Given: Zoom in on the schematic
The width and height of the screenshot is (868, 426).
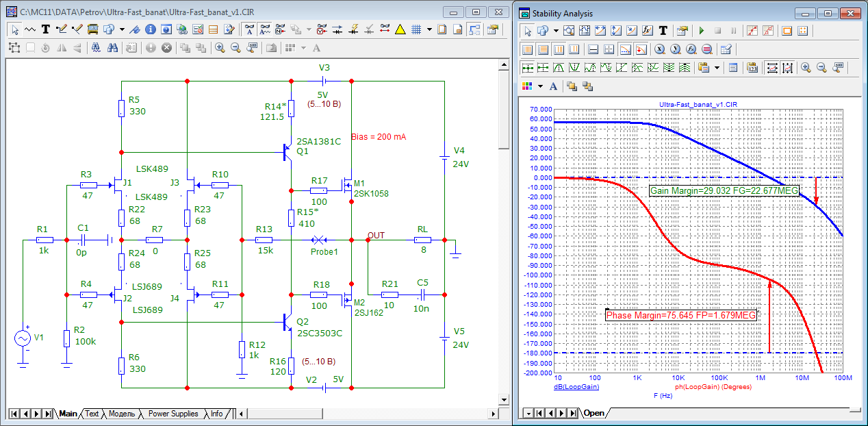Looking at the screenshot, I should coord(219,48).
